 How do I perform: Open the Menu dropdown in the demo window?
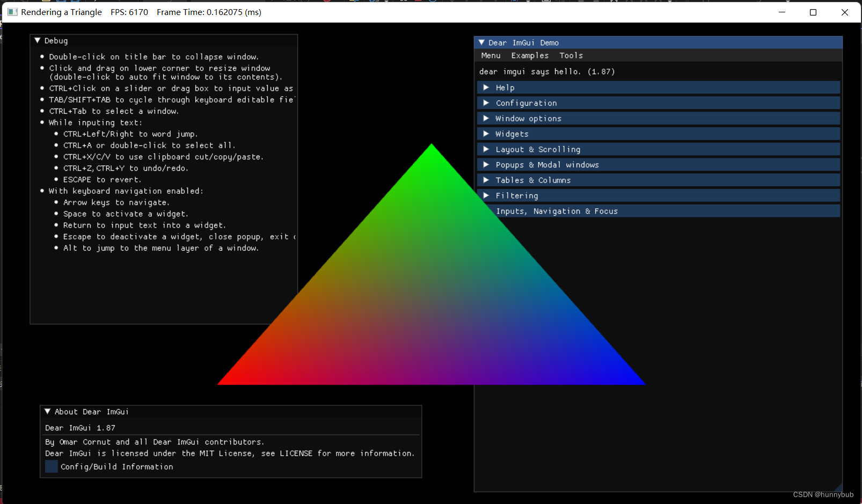490,55
